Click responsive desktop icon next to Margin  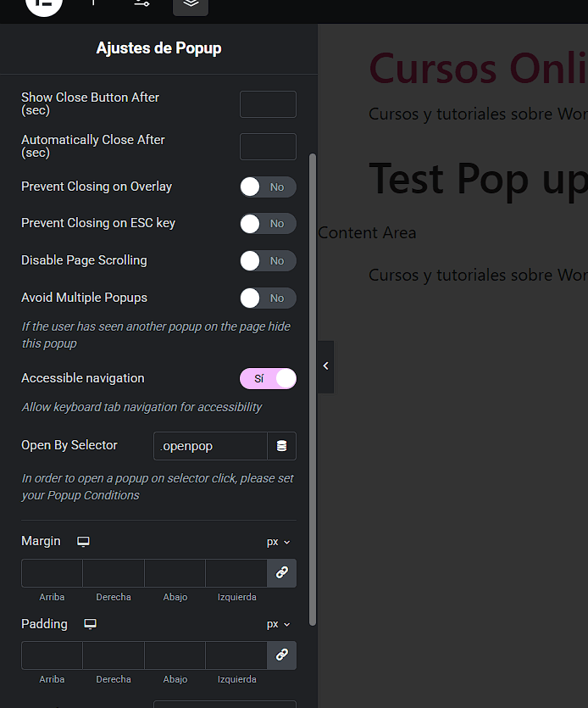[x=83, y=542]
